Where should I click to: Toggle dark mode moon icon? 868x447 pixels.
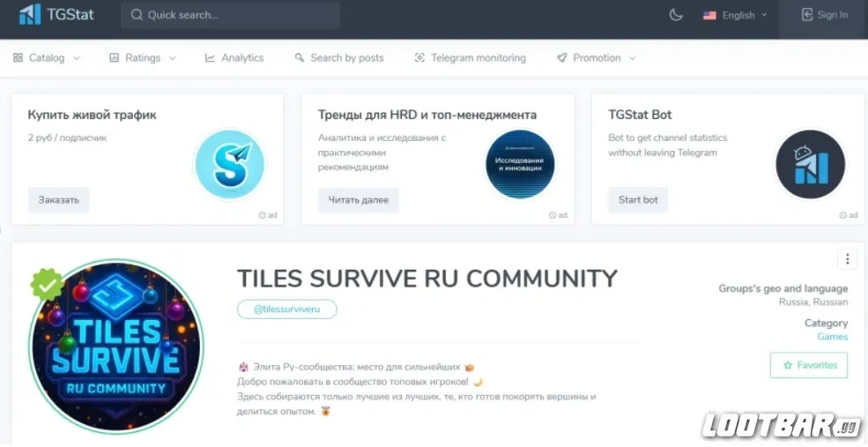675,15
